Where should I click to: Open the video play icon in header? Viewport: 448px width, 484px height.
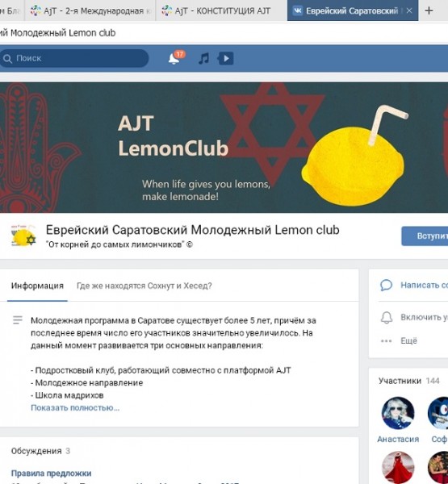pyautogui.click(x=225, y=58)
